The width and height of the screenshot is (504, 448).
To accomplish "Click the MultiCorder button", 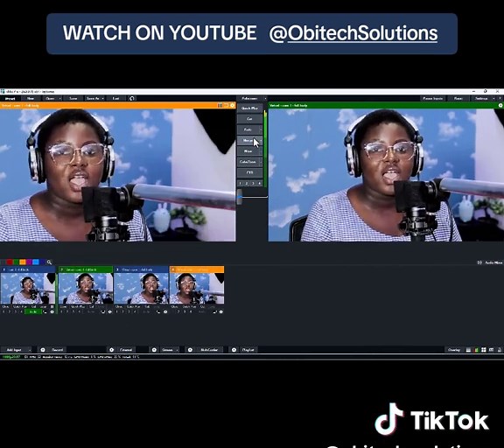I will point(209,350).
